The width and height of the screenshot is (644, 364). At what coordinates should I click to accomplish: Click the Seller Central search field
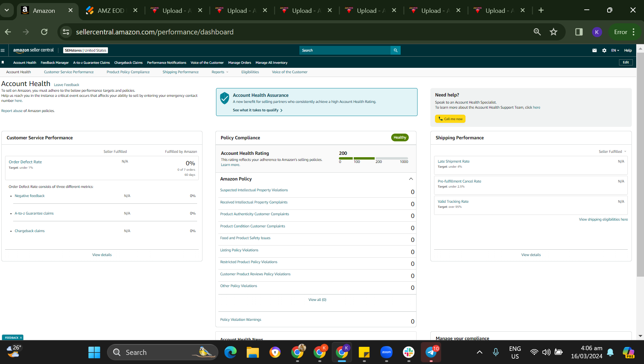(345, 50)
